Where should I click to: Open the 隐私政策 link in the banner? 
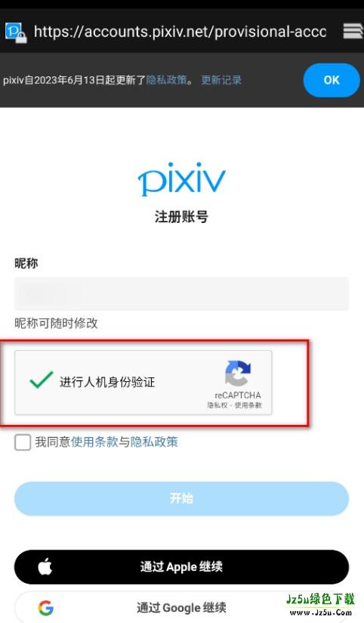tap(166, 80)
